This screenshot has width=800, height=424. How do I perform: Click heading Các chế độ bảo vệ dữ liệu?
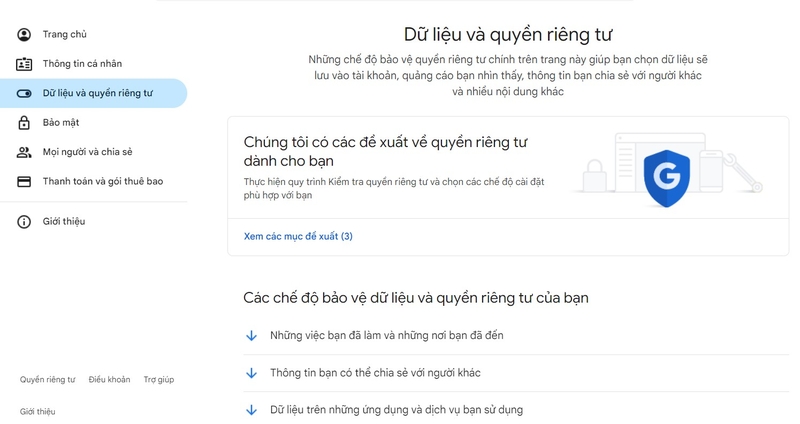(416, 298)
